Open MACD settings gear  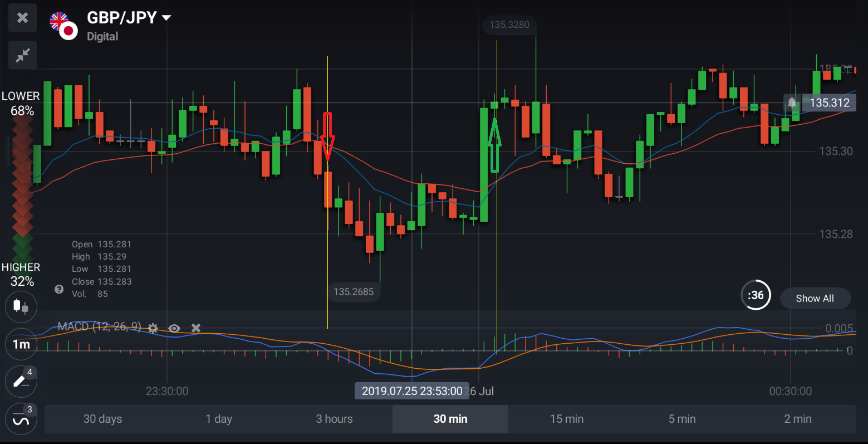pyautogui.click(x=153, y=328)
